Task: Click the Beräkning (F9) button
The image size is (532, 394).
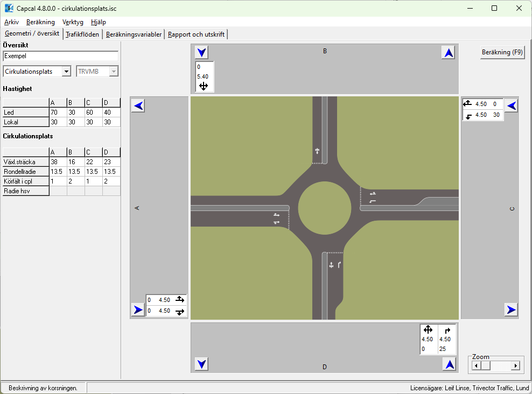Action: click(502, 52)
